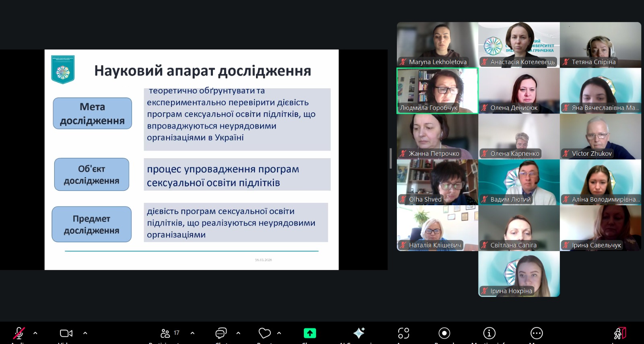644x344 pixels.
Task: Open the Chat panel icon
Action: pos(221,333)
